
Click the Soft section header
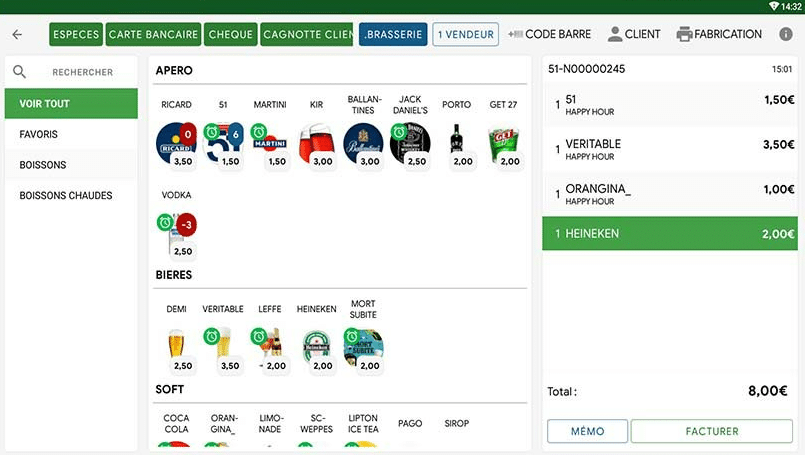pyautogui.click(x=169, y=389)
